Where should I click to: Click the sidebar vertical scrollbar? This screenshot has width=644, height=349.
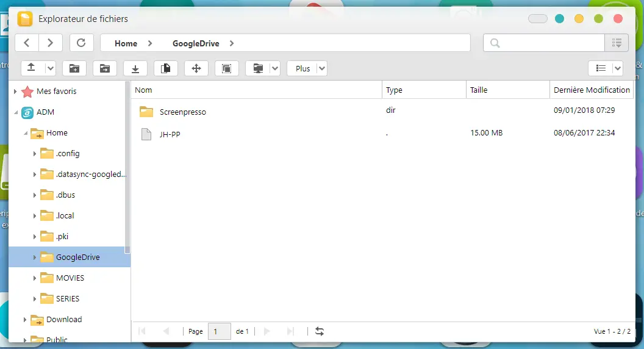pos(127,167)
